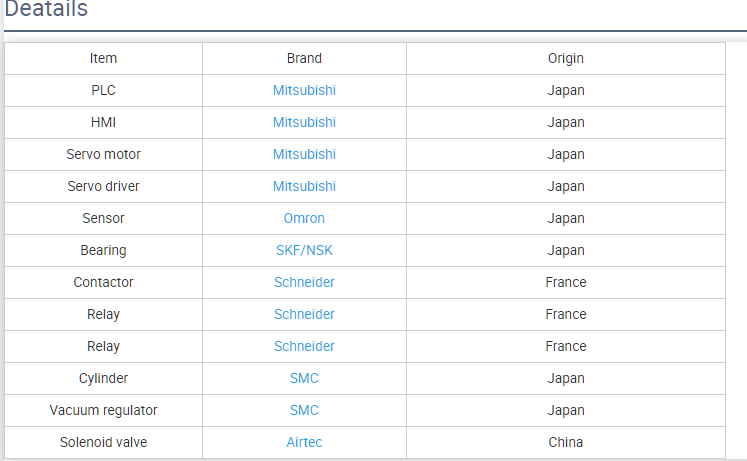Select the Bearing item cell
The height and width of the screenshot is (461, 747).
103,250
